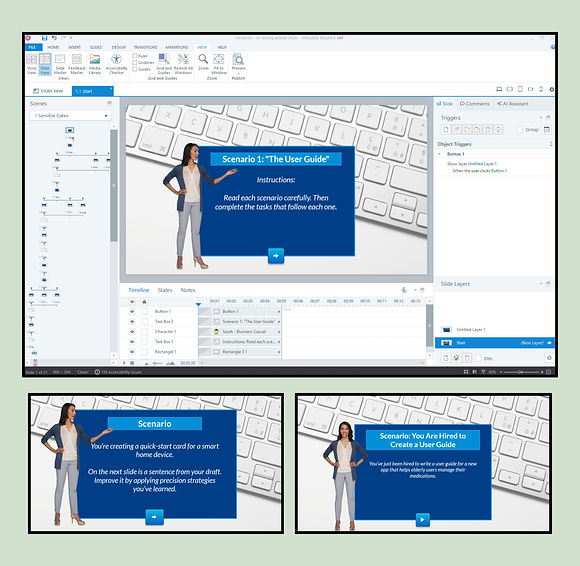580x566 pixels.
Task: Select Untitled Layer 1 in Slide Layers
Action: point(494,329)
